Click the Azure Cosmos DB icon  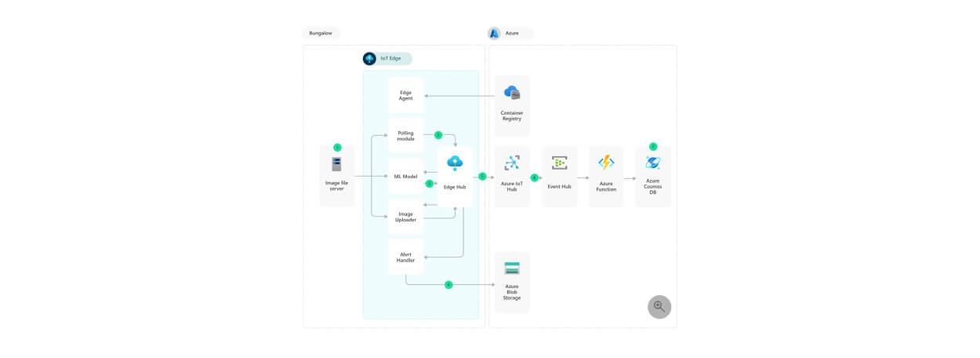(x=653, y=163)
